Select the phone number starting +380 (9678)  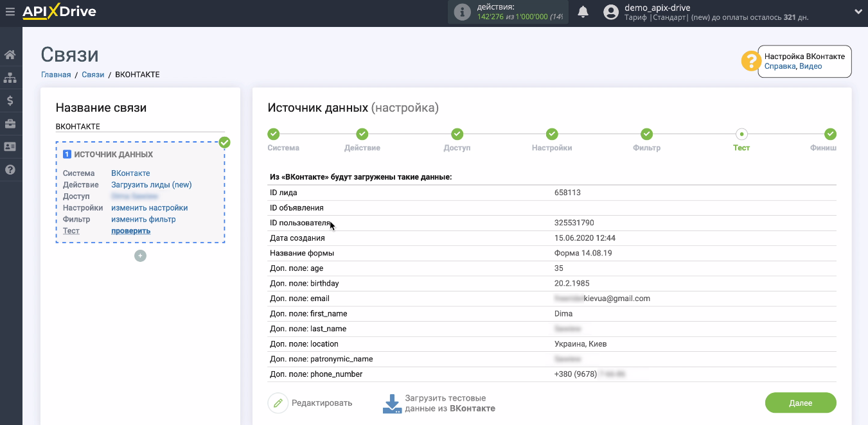(590, 374)
